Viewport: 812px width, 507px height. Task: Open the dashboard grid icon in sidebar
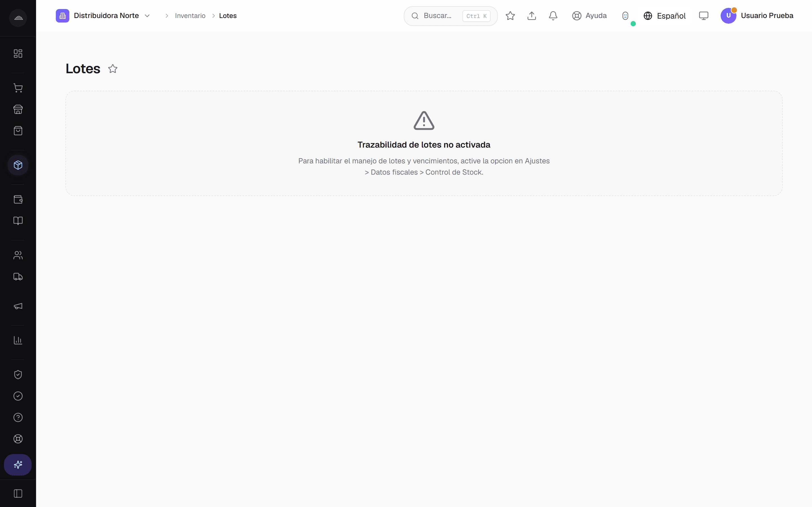(18, 54)
